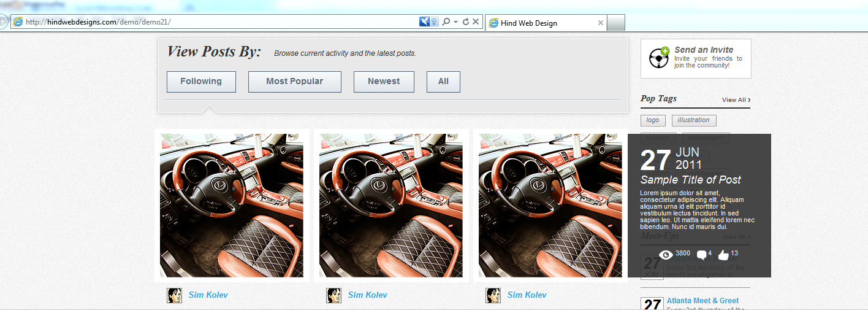This screenshot has width=868, height=310.
Task: Open the first car interior post thumbnail
Action: (232, 206)
